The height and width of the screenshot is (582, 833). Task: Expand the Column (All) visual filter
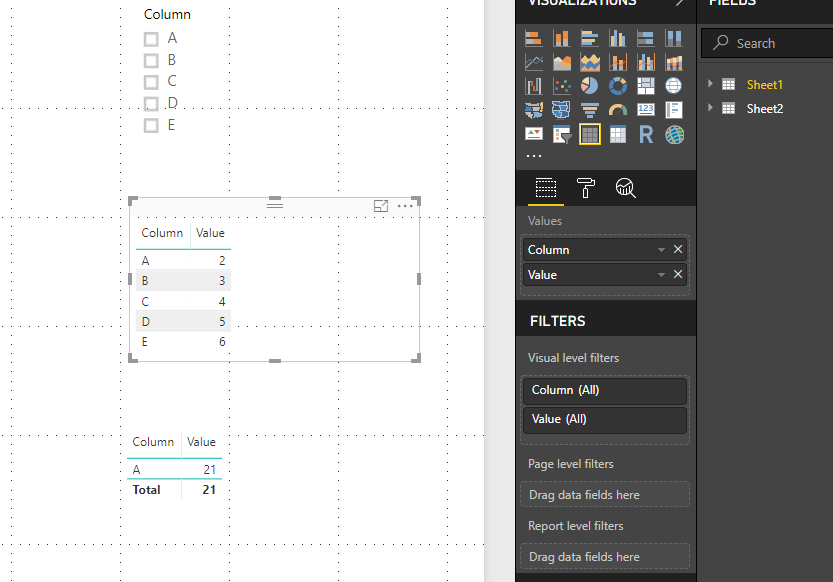coord(605,390)
